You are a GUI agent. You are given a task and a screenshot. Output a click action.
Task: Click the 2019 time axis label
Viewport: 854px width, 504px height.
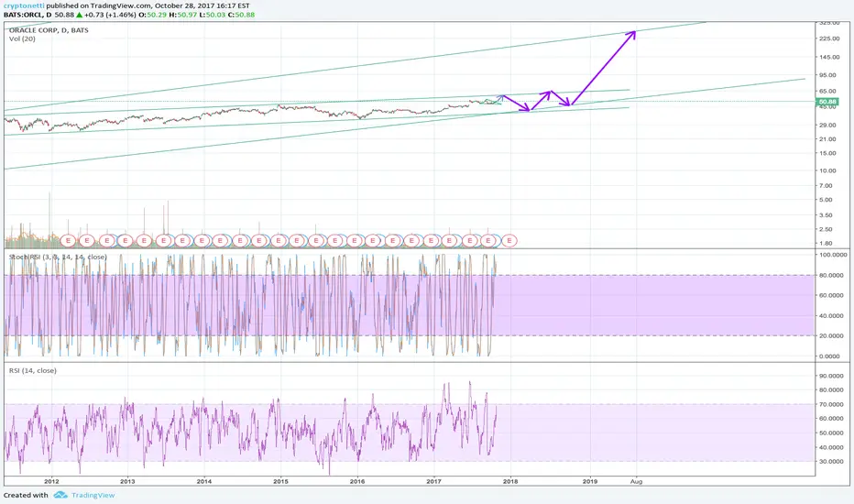tap(590, 481)
